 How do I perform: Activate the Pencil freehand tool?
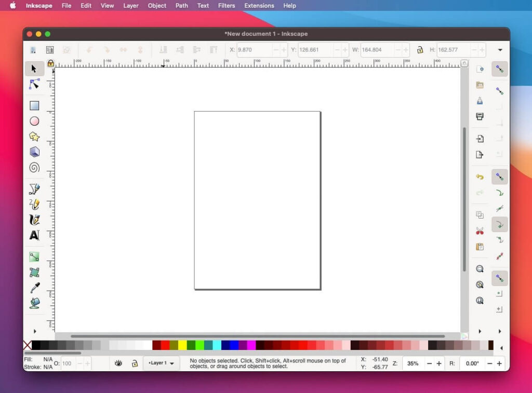click(34, 204)
